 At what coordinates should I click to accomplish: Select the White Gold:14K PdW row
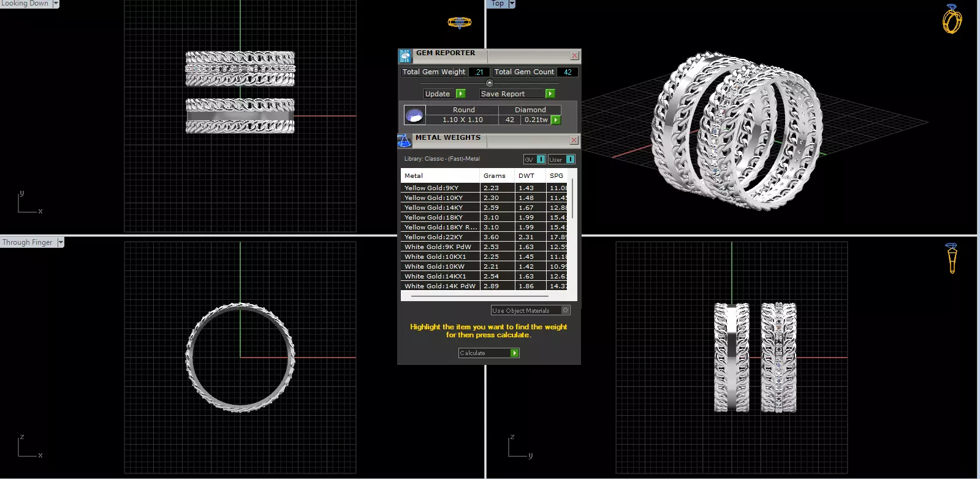pos(484,286)
